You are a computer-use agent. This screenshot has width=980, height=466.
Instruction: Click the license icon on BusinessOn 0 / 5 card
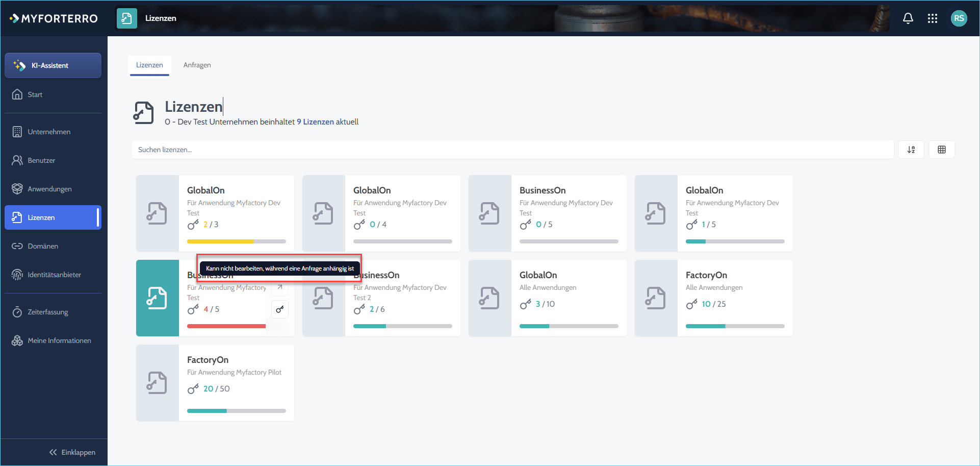(489, 213)
